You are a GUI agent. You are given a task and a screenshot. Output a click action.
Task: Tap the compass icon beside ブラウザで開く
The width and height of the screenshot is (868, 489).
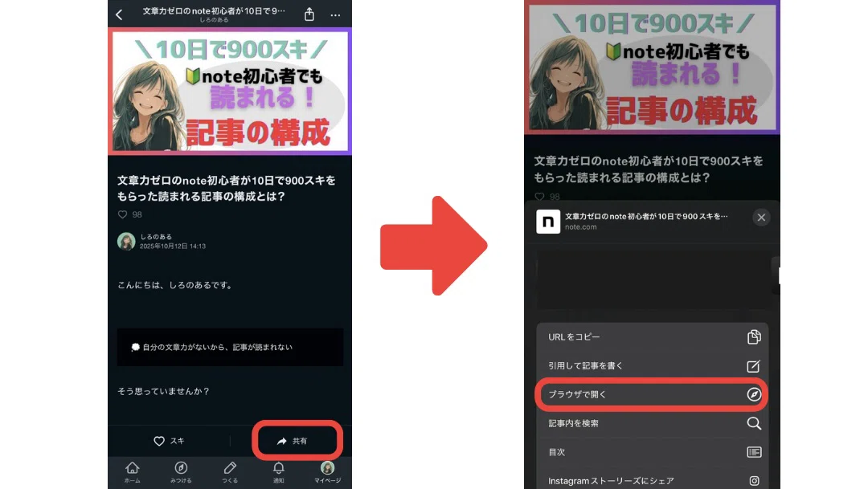pos(754,394)
